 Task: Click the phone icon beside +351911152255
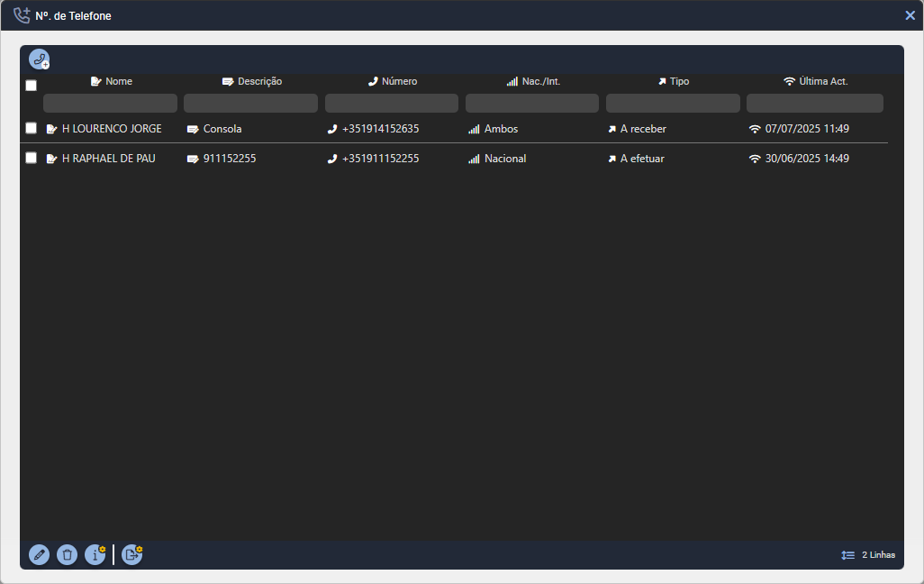(x=332, y=159)
